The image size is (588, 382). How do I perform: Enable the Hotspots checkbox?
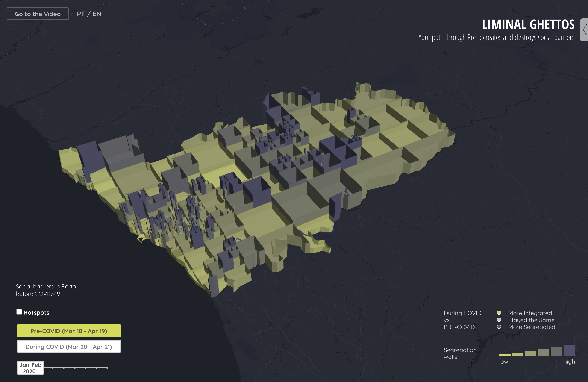[19, 312]
